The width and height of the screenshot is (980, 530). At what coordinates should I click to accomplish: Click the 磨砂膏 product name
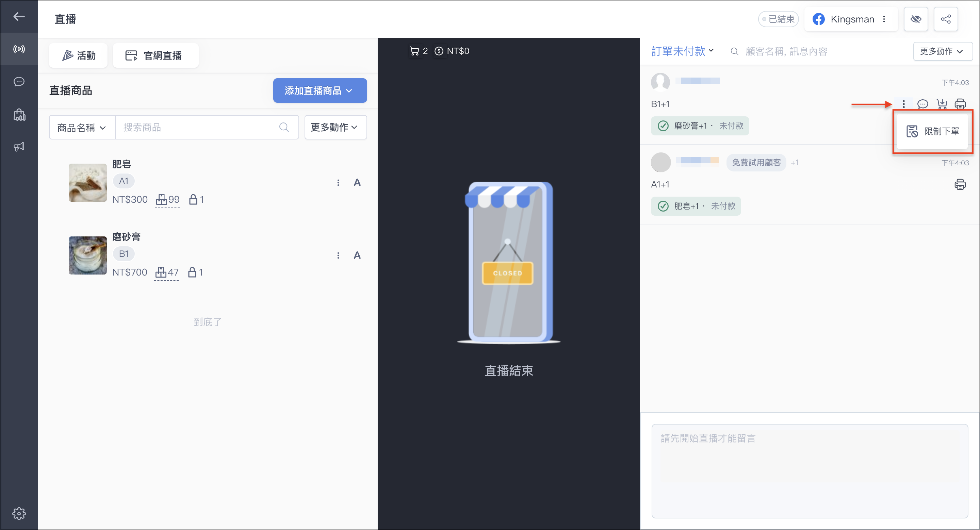point(126,237)
